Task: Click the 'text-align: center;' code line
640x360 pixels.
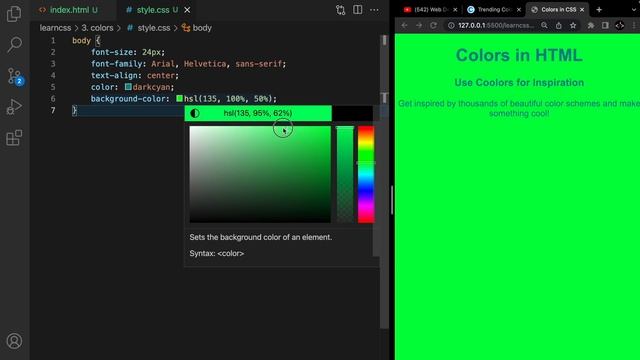Action: 135,76
